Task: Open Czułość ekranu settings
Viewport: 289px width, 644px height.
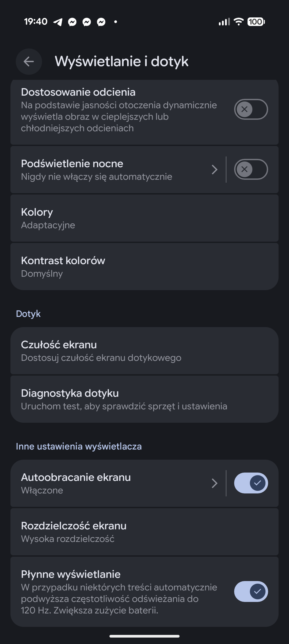Action: (x=144, y=351)
